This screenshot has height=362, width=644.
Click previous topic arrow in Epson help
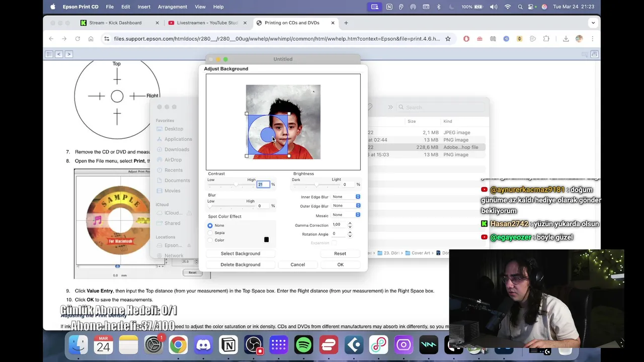(59, 54)
